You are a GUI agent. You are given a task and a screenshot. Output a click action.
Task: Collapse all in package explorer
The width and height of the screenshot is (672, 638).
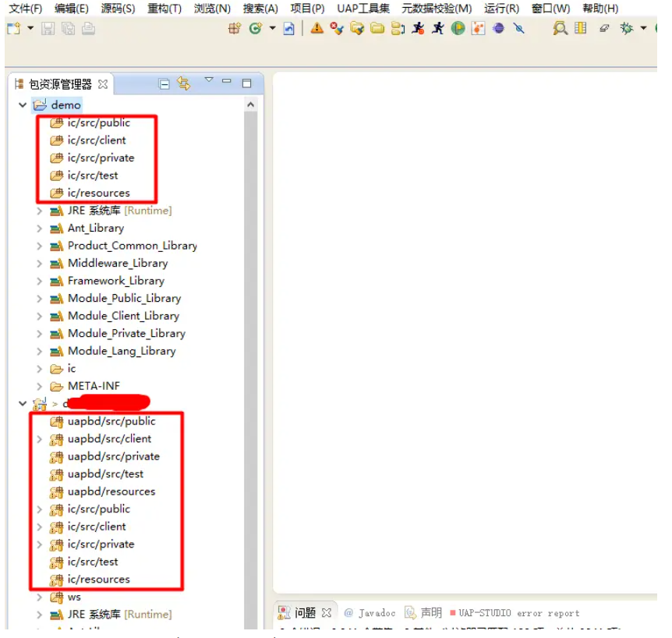coord(164,83)
